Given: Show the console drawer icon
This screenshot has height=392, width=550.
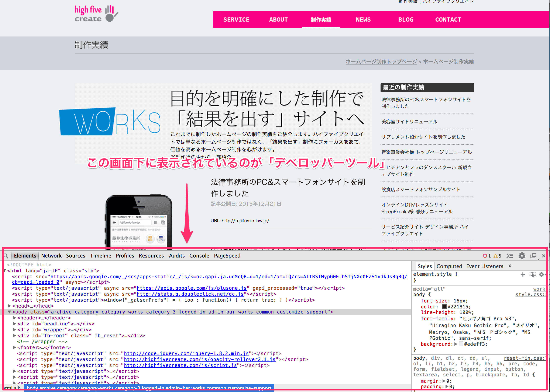Looking at the screenshot, I should coord(510,256).
